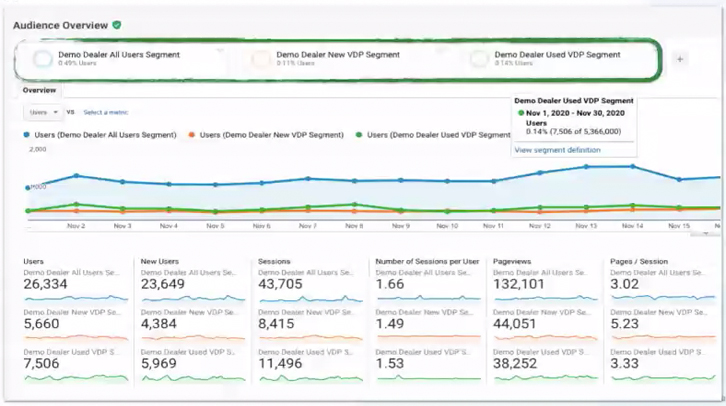Click the Pageviews metric heading
Screen dimensions: 726x406
[512, 262]
